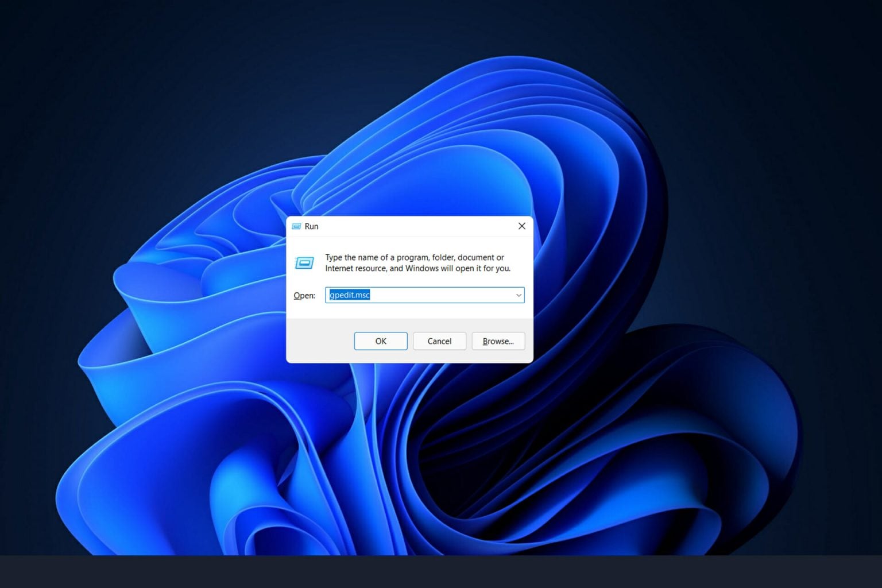This screenshot has height=588, width=882.
Task: Click the underlined Open label
Action: (303, 295)
